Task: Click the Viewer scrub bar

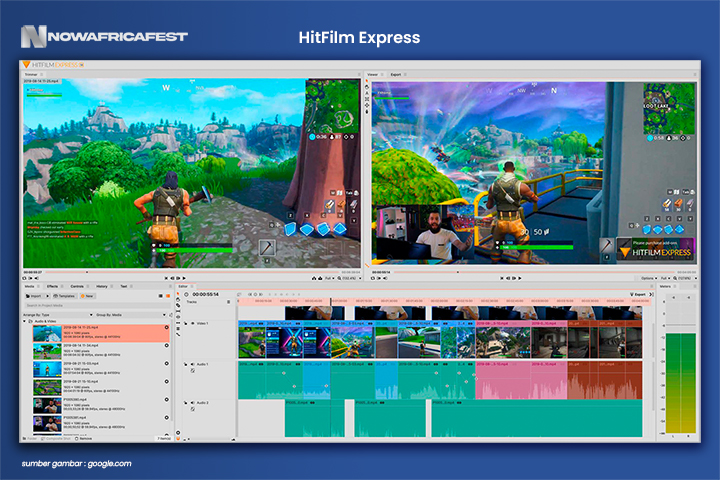Action: 535,272
